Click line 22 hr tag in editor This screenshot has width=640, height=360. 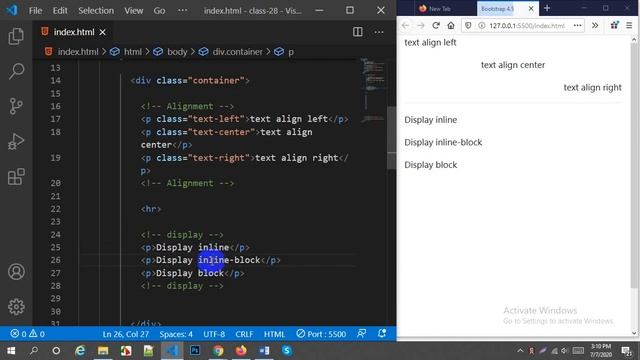point(151,209)
